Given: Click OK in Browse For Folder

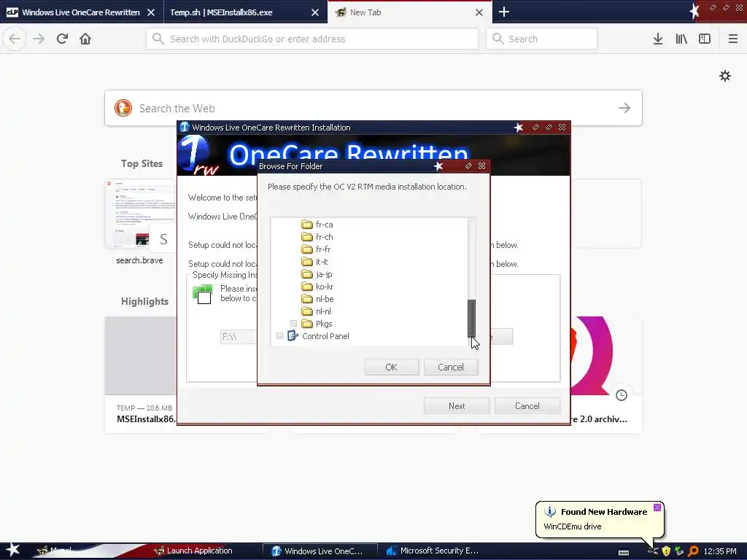Looking at the screenshot, I should pyautogui.click(x=392, y=367).
